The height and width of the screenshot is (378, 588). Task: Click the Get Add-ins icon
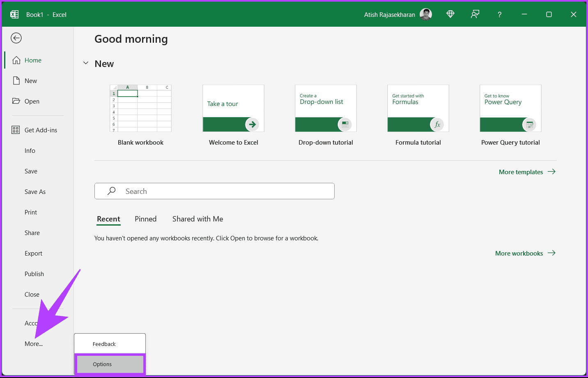click(15, 130)
